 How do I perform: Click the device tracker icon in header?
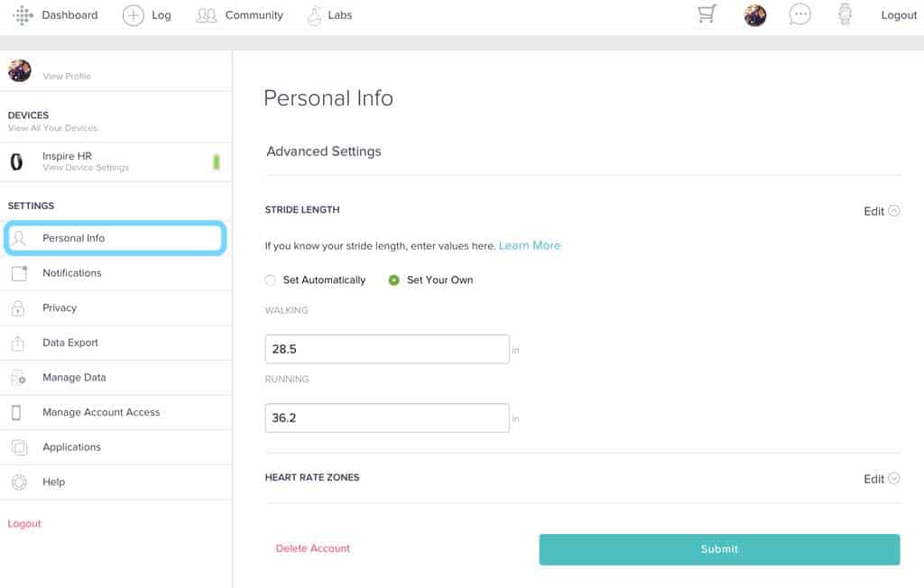(x=845, y=14)
